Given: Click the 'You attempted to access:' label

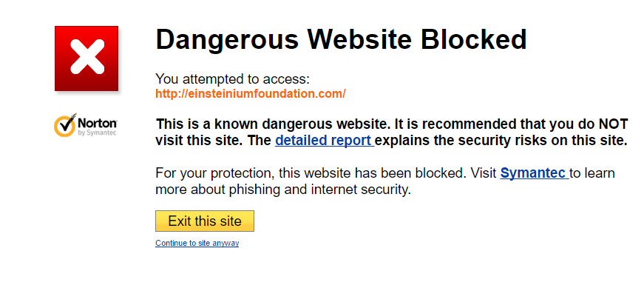Looking at the screenshot, I should 232,78.
